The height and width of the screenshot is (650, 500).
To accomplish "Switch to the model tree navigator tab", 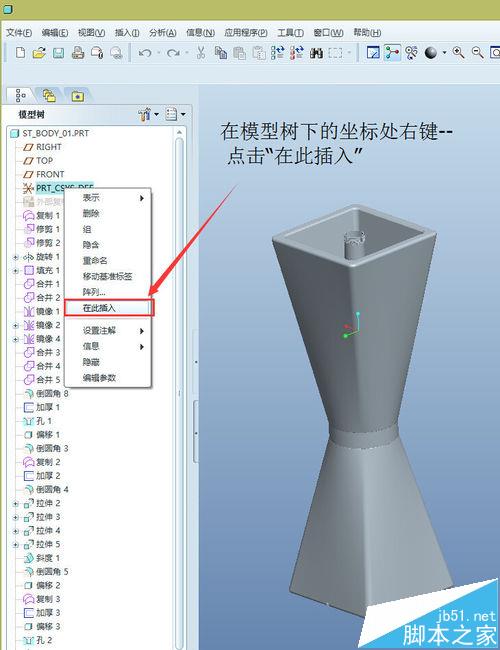I will 20,96.
